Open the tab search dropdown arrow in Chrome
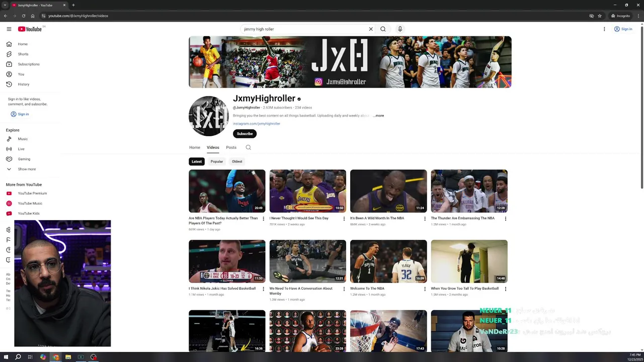Screen dimensions: 644x362 click(x=5, y=5)
